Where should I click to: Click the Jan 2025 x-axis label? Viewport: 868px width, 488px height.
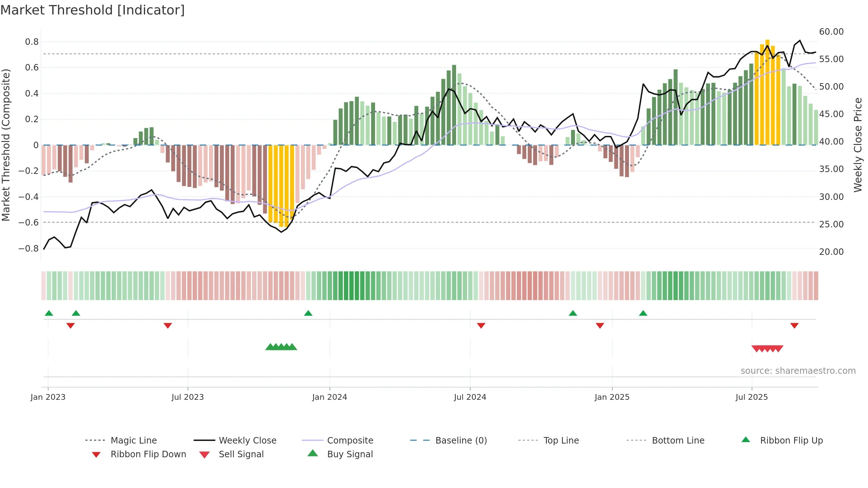[612, 397]
